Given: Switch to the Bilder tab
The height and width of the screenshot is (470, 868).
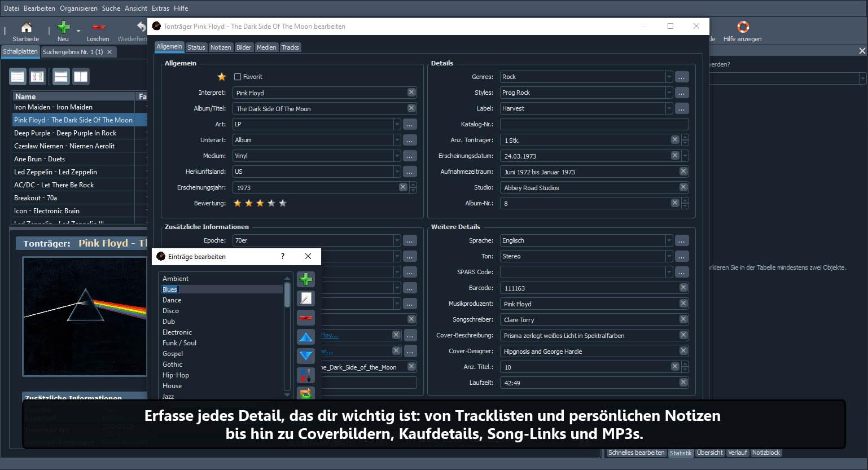Looking at the screenshot, I should click(244, 47).
